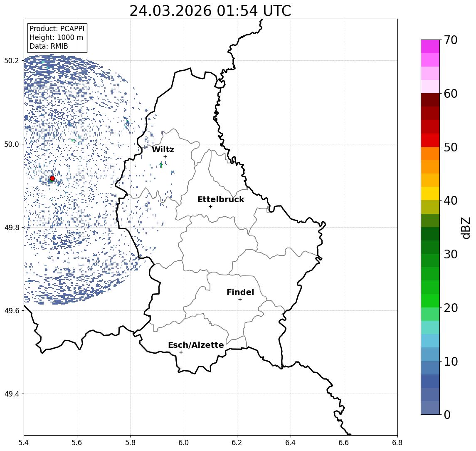Click the 50 tick on colorbar
Image resolution: width=476 pixels, height=451 pixels.
[x=451, y=147]
